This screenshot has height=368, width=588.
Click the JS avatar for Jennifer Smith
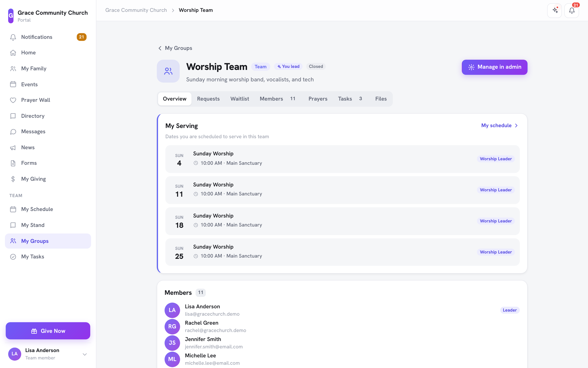tap(172, 343)
